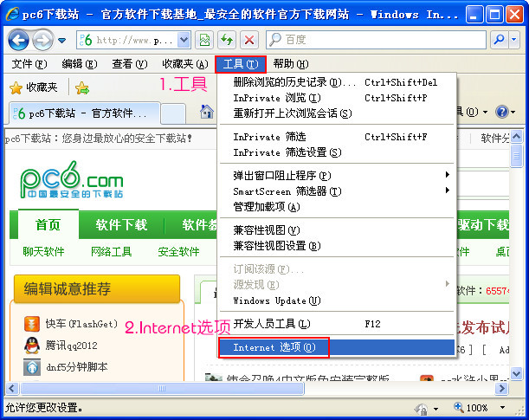The width and height of the screenshot is (529, 420).
Task: Click the 收藏夹 star favorites button
Action: (x=34, y=87)
